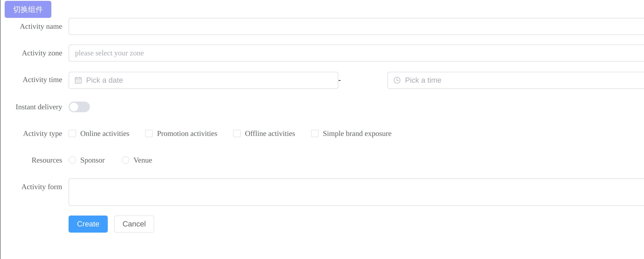Tick the Simple brand exposure checkbox

coord(315,134)
